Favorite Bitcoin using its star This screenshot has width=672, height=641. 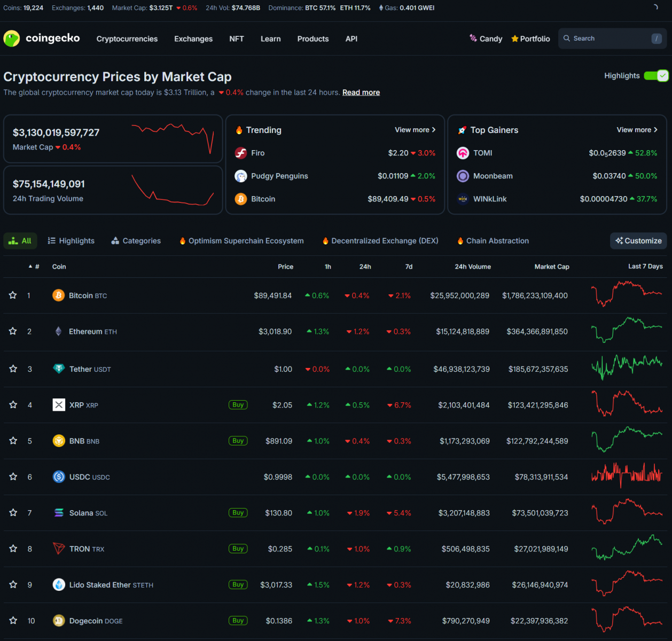tap(13, 295)
